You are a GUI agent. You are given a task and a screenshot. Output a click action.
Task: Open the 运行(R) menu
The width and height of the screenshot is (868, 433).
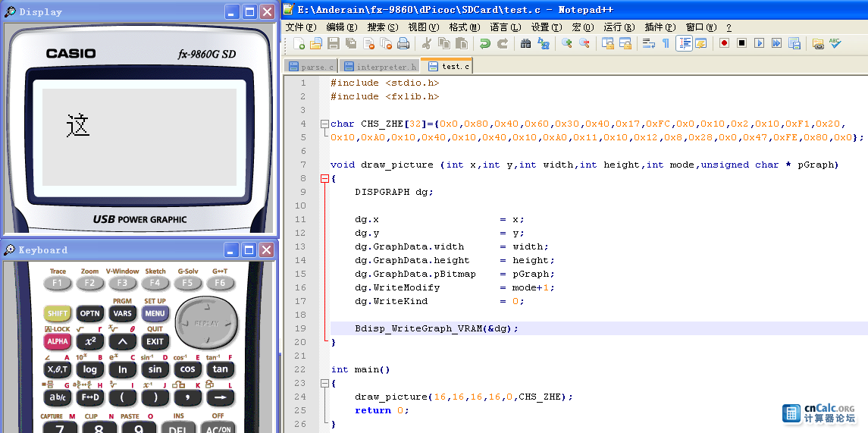click(619, 27)
